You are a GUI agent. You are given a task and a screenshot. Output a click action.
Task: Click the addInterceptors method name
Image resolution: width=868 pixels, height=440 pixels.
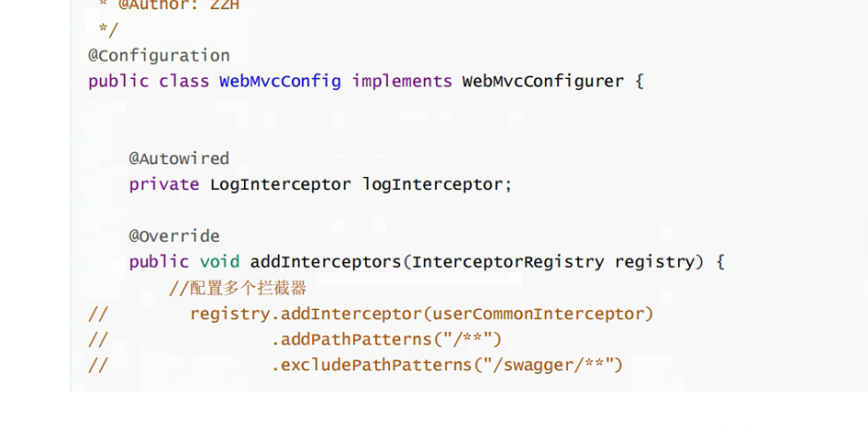point(326,262)
